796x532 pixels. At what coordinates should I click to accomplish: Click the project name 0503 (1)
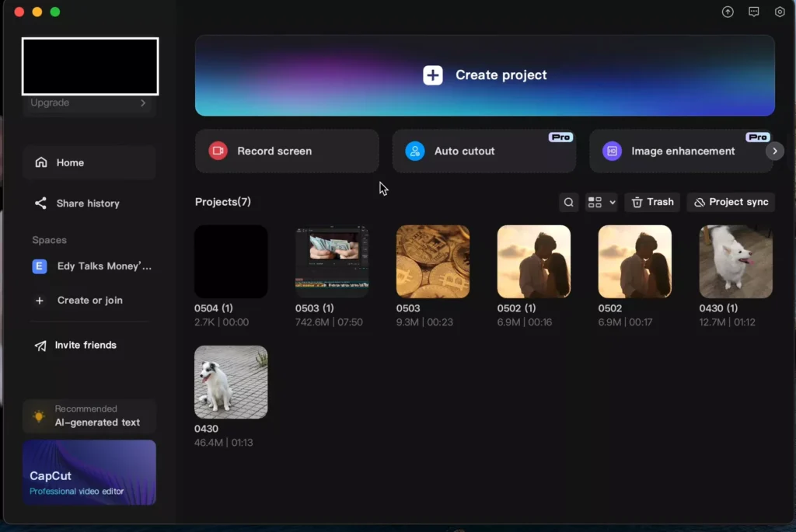click(x=315, y=308)
